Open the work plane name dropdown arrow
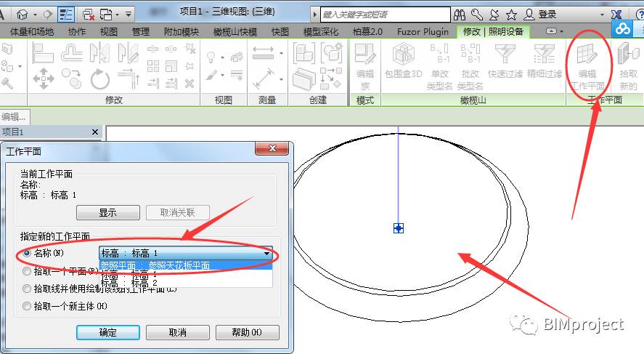 267,253
